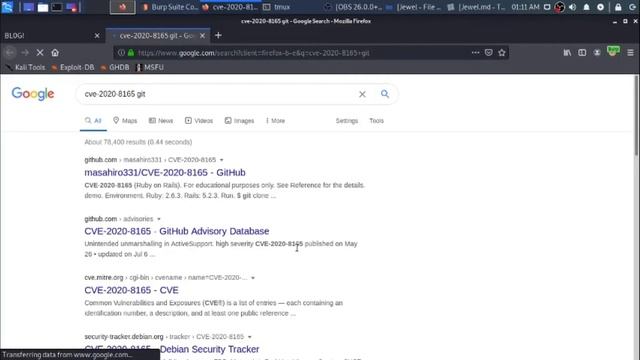Switch to News results
Image resolution: width=640 pixels, height=360 pixels.
coord(161,121)
